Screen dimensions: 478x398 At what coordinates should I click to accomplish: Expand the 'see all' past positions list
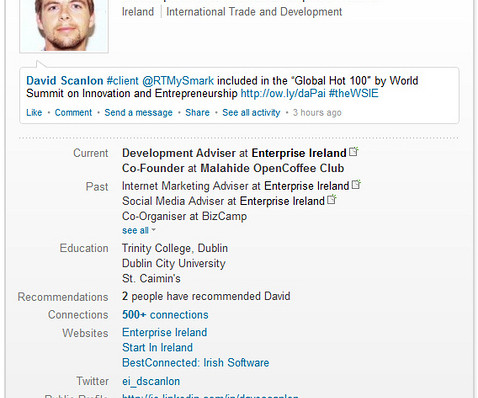139,230
